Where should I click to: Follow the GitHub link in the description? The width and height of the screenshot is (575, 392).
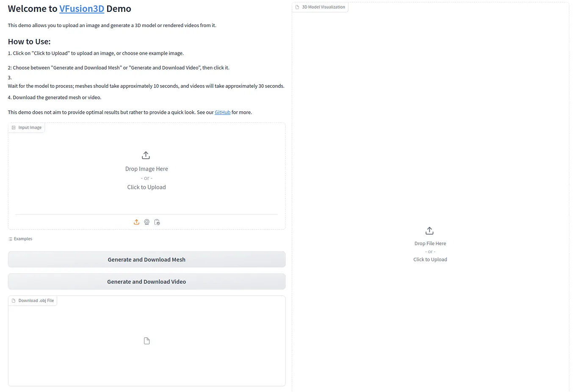click(x=222, y=112)
